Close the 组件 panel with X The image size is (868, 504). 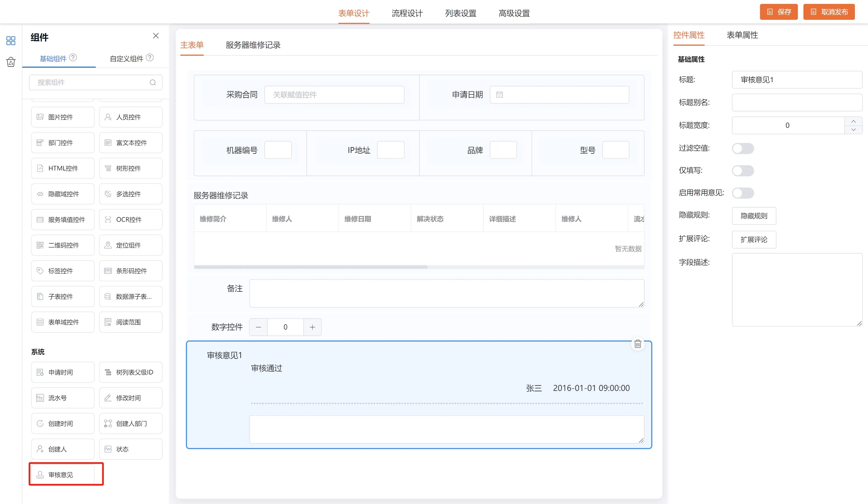pyautogui.click(x=156, y=36)
